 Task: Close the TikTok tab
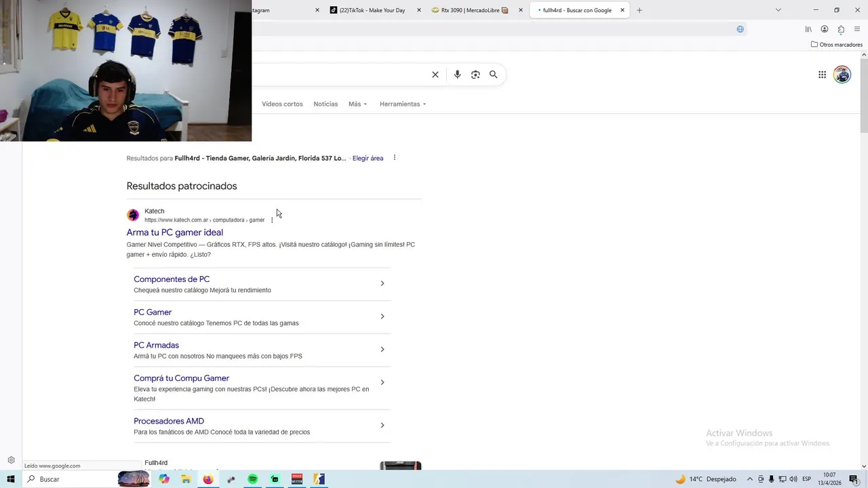pos(418,10)
